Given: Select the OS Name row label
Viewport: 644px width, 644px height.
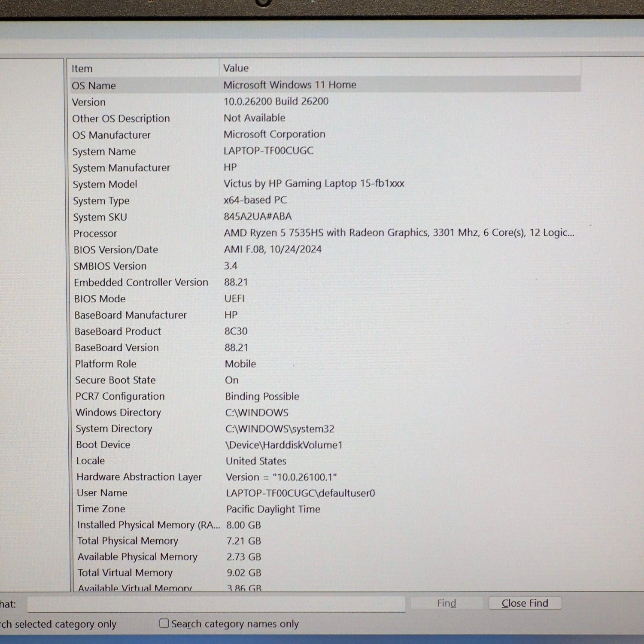Looking at the screenshot, I should [94, 86].
